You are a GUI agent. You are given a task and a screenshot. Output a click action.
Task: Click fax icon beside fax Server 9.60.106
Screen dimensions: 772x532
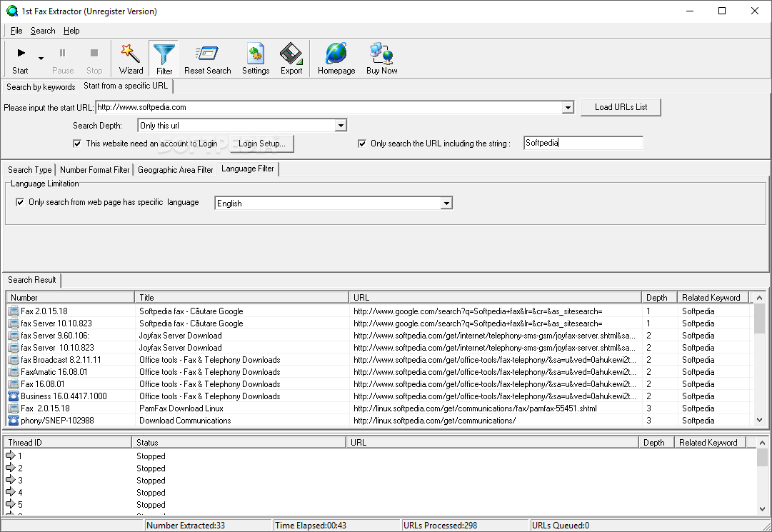(14, 336)
